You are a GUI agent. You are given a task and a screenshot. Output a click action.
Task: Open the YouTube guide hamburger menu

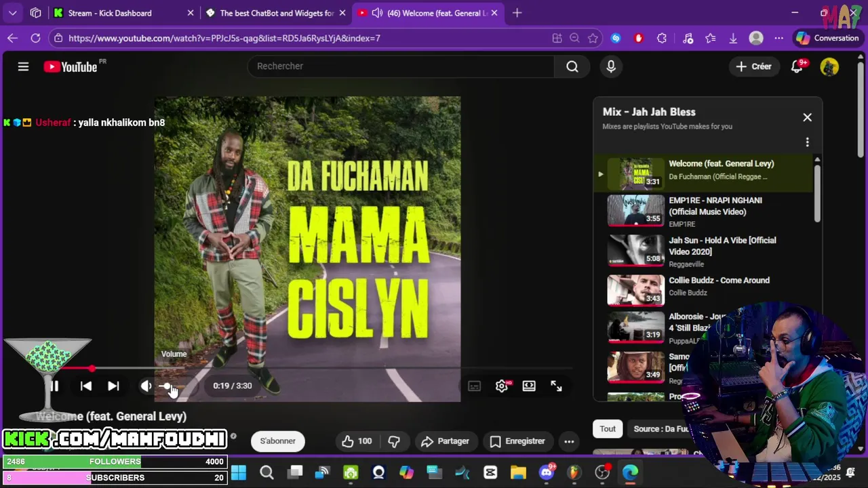[23, 66]
